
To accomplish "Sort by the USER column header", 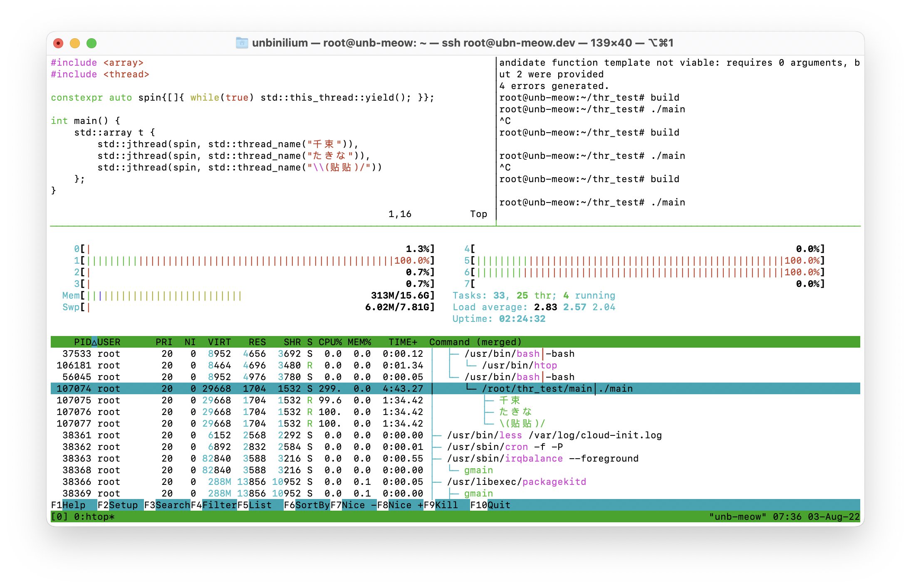I will pos(109,342).
